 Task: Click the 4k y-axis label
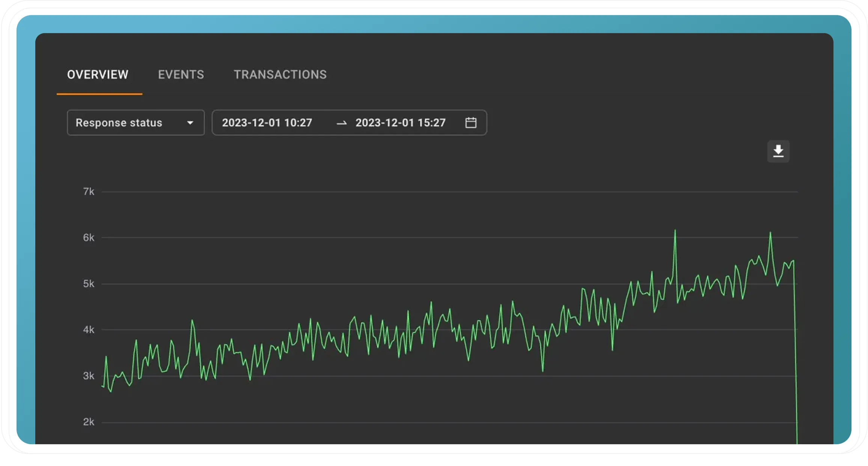point(89,330)
